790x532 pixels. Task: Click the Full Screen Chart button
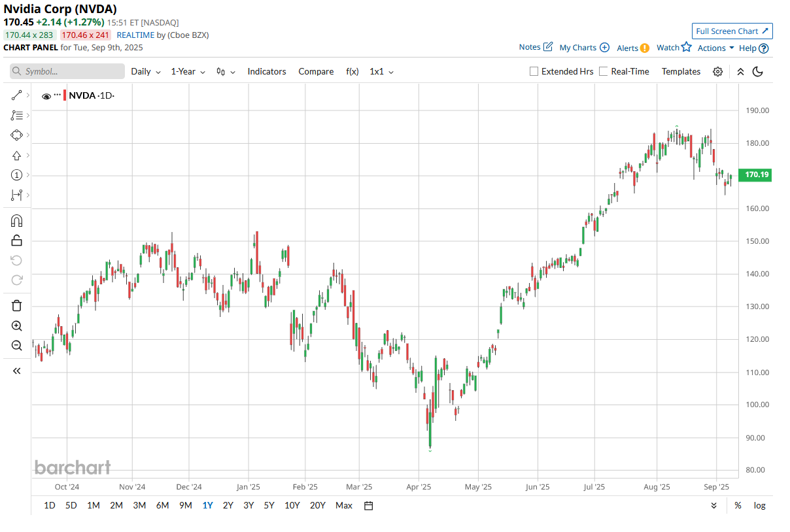(732, 31)
